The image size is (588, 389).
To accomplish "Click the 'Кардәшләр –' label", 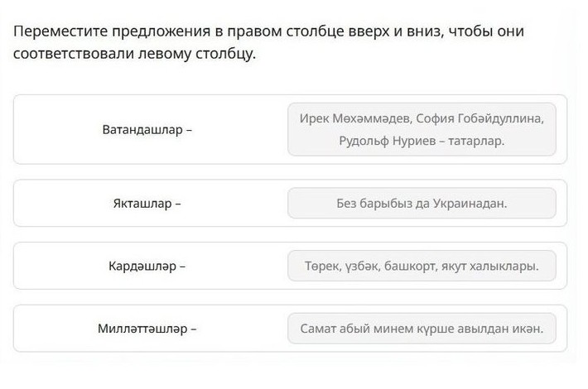I will pyautogui.click(x=147, y=266).
